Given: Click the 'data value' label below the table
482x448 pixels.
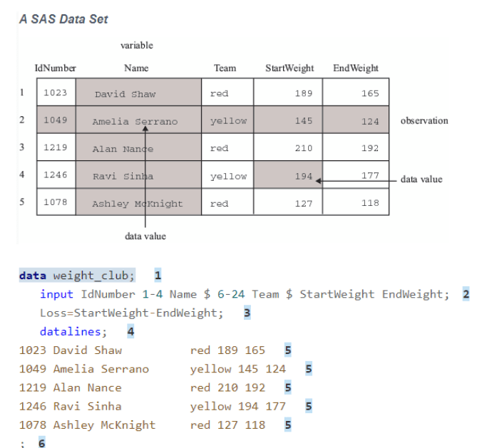Looking at the screenshot, I should click(x=145, y=236).
